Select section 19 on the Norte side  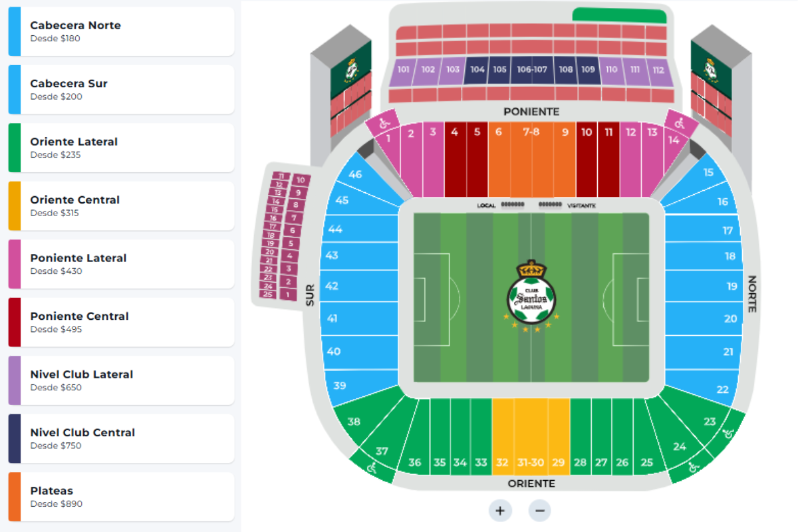[x=731, y=287]
